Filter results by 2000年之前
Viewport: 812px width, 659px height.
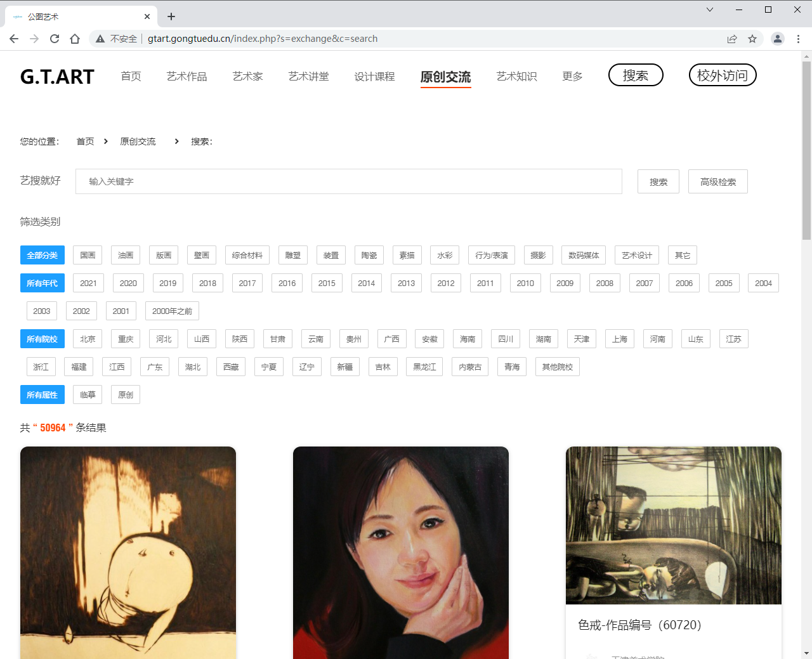click(x=172, y=311)
